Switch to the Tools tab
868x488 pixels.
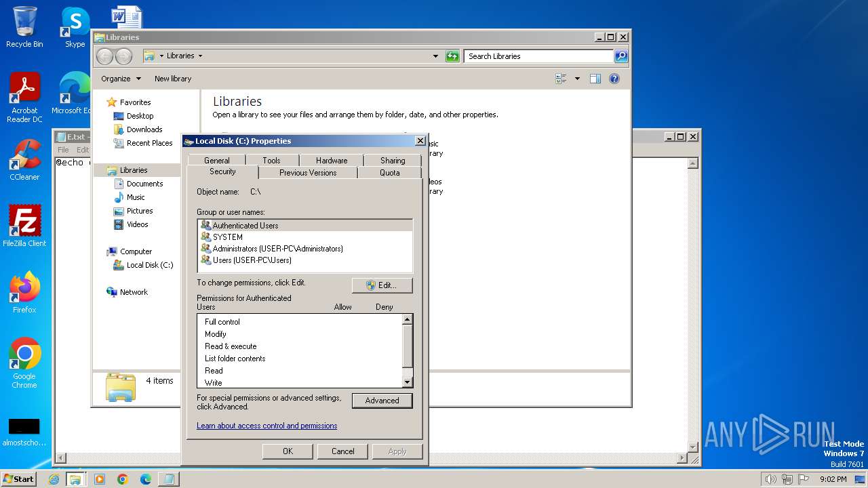click(x=271, y=161)
